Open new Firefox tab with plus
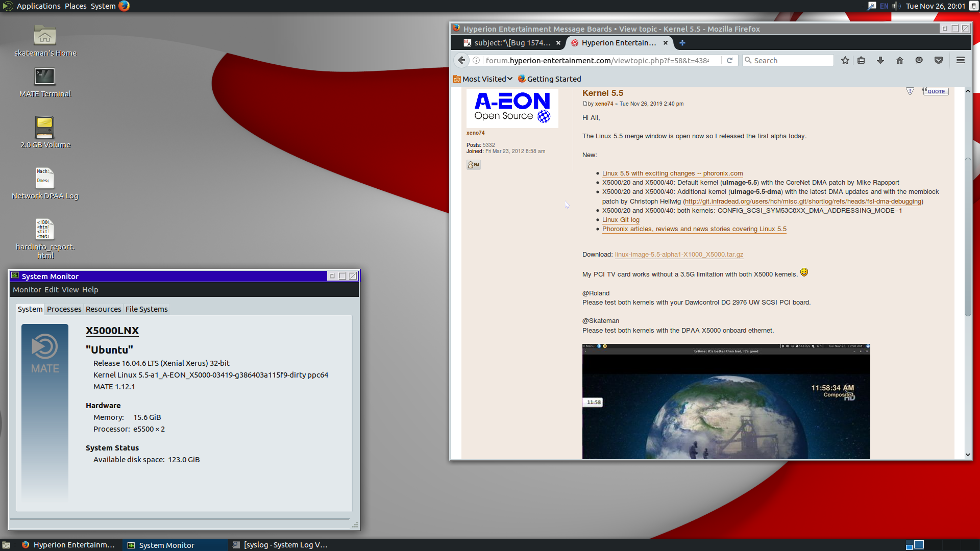Screen dimensions: 980x551 [682, 43]
